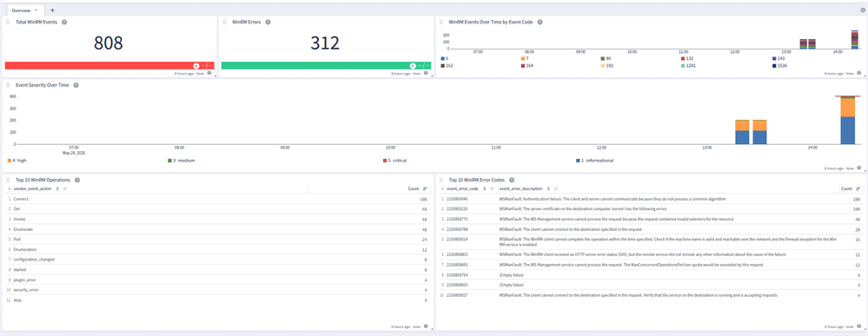Click error code 2150858770
This screenshot has height=336, width=868.
(457, 219)
